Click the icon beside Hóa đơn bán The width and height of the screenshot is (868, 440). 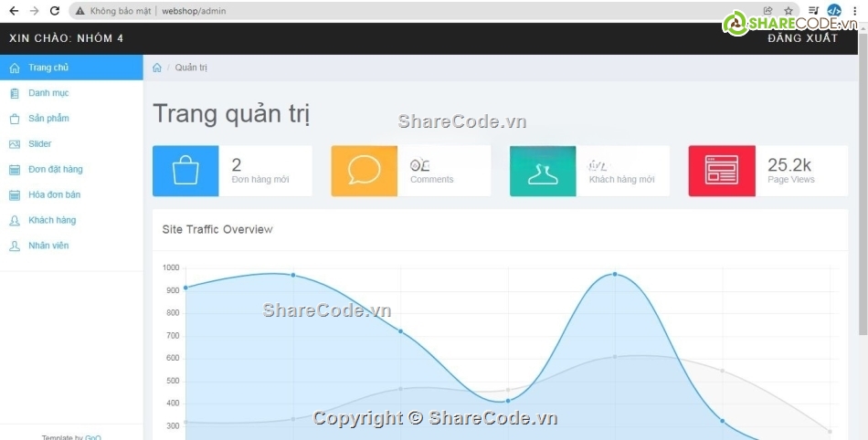(15, 195)
